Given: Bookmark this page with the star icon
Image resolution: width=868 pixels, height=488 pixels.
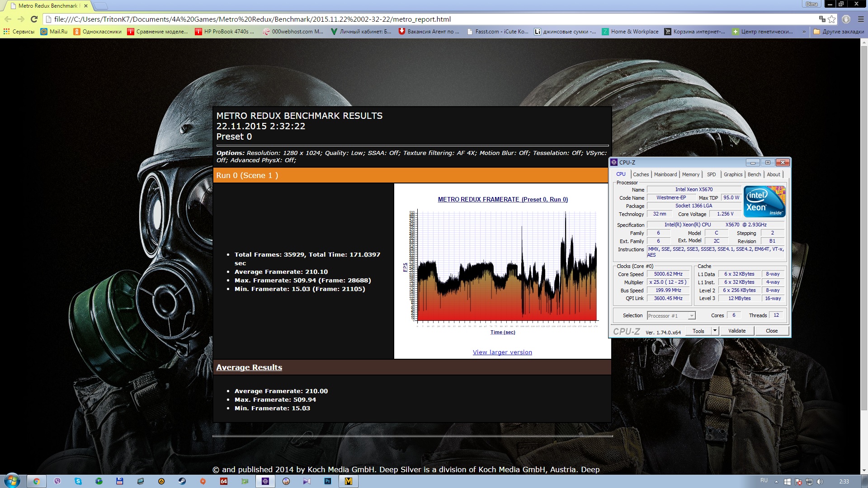Looking at the screenshot, I should pyautogui.click(x=831, y=19).
